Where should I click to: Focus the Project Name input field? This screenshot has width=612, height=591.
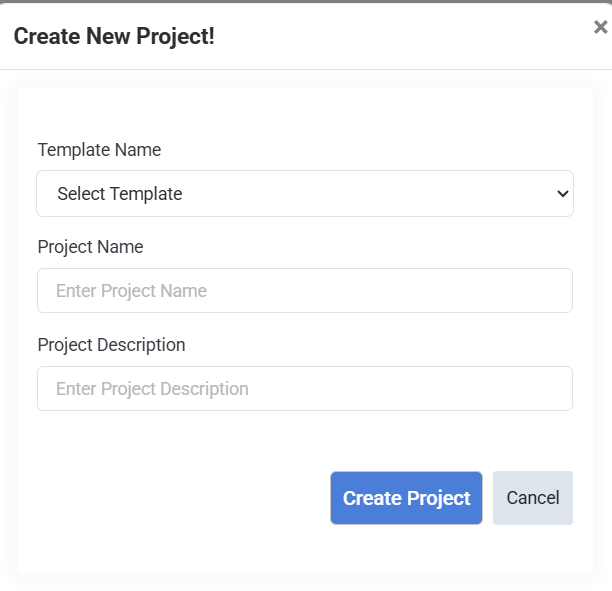[x=304, y=291]
